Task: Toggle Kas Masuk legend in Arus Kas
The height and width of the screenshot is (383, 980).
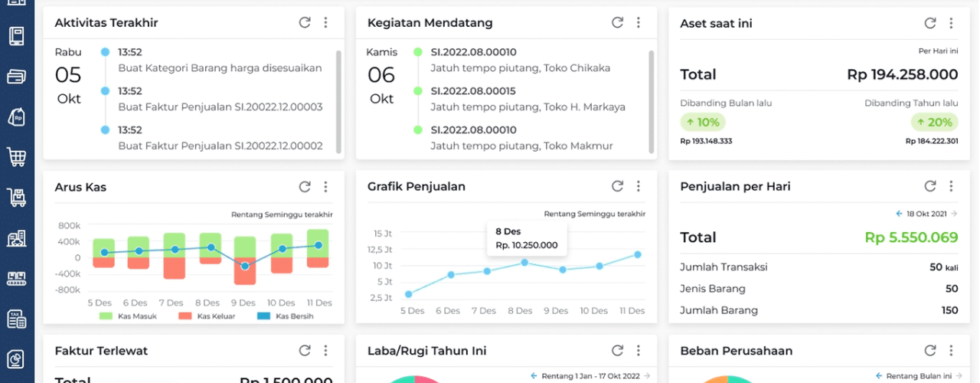Action: tap(126, 316)
